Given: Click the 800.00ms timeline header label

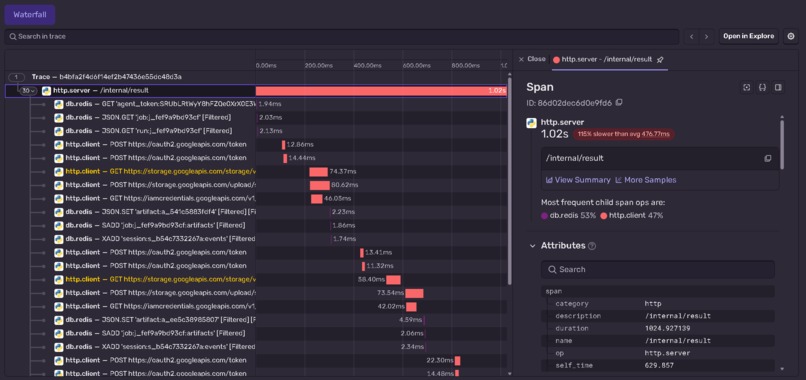Looking at the screenshot, I should pyautogui.click(x=466, y=66).
